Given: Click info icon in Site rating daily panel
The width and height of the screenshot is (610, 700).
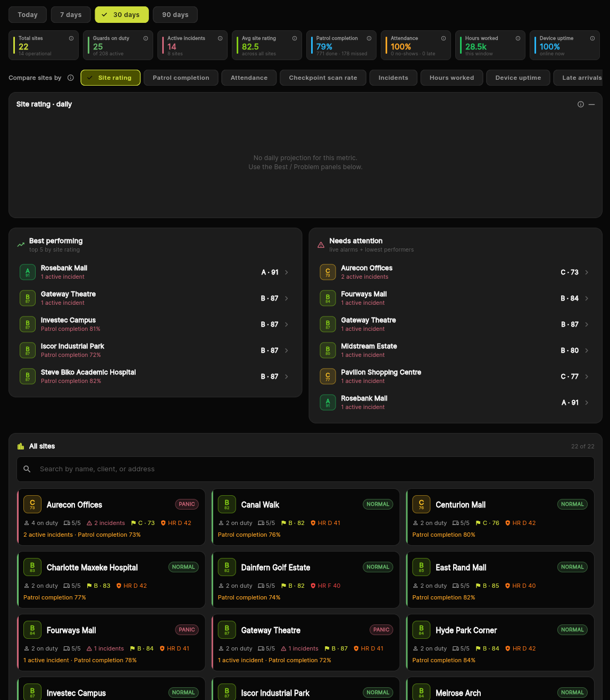Looking at the screenshot, I should [581, 104].
